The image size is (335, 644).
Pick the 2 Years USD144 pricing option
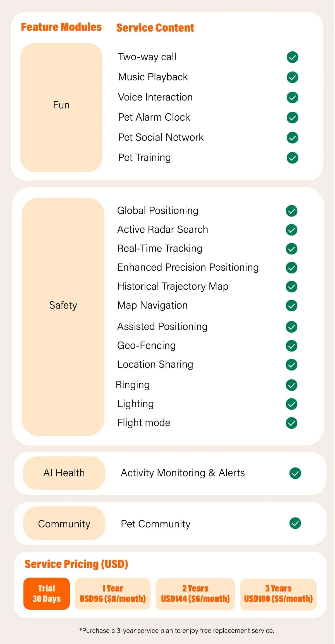click(195, 593)
